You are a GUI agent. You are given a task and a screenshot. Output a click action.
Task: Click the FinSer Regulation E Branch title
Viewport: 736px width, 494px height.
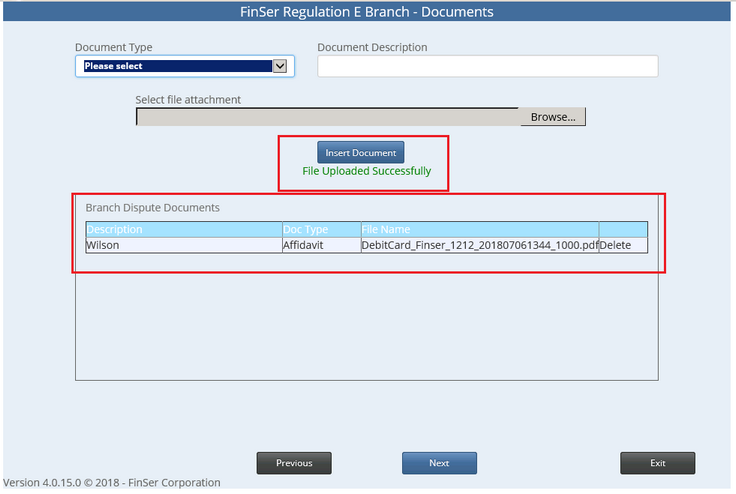pyautogui.click(x=367, y=12)
